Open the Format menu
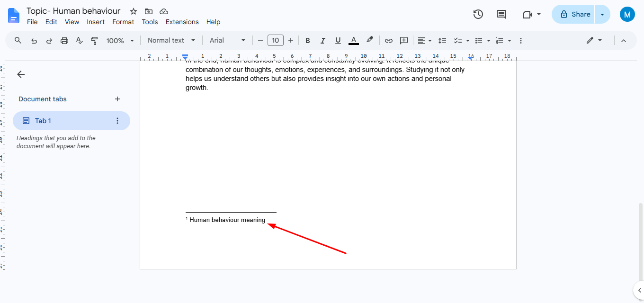This screenshot has width=644, height=303. [x=123, y=22]
